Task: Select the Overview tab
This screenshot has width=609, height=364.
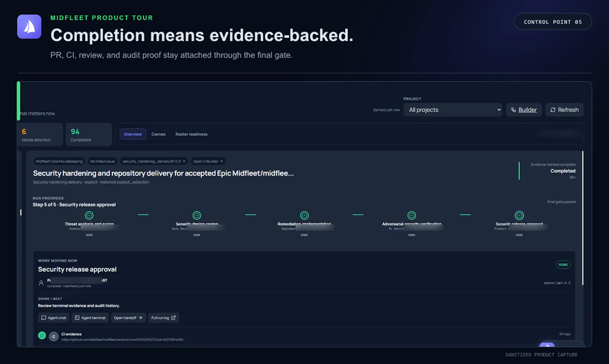Action: [133, 134]
